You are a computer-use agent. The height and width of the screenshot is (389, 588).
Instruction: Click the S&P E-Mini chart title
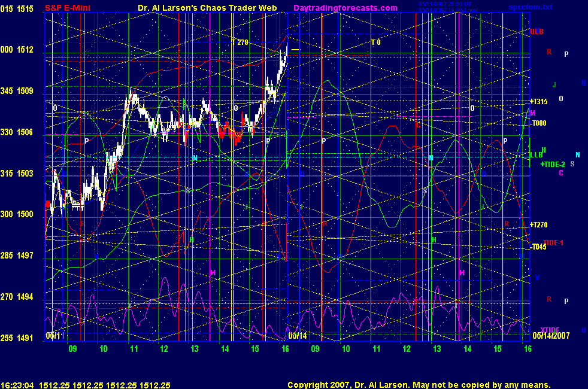pyautogui.click(x=68, y=8)
